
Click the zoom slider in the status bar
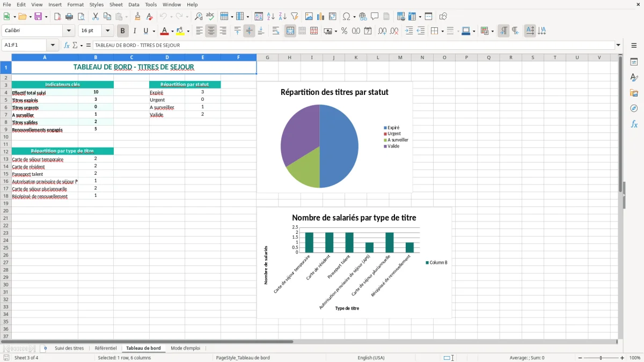(x=601, y=358)
